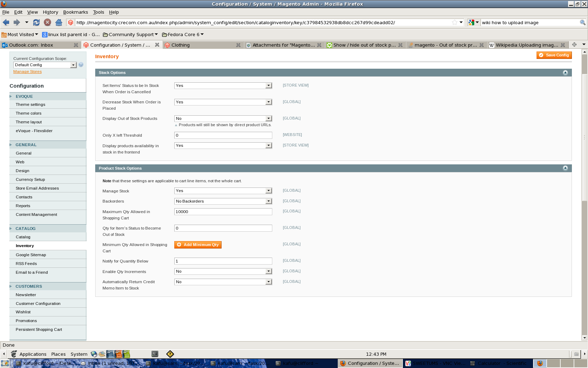
Task: Click the Save Config button
Action: tap(554, 55)
